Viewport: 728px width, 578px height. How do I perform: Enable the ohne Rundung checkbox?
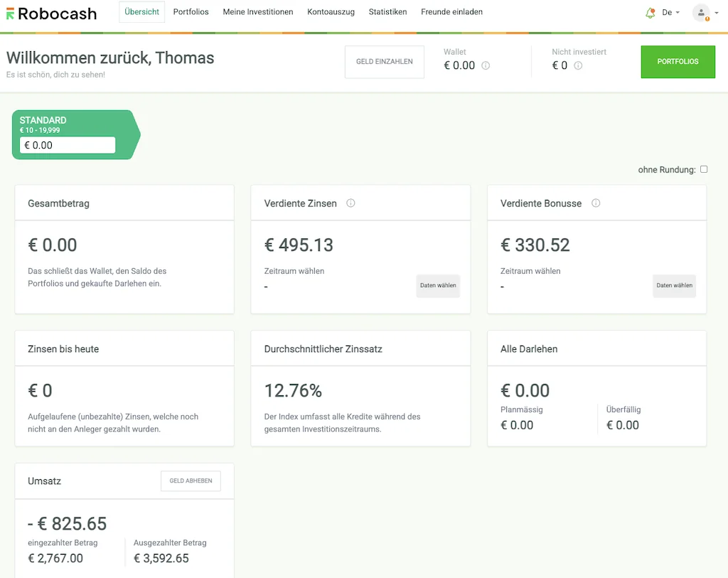[x=704, y=169]
